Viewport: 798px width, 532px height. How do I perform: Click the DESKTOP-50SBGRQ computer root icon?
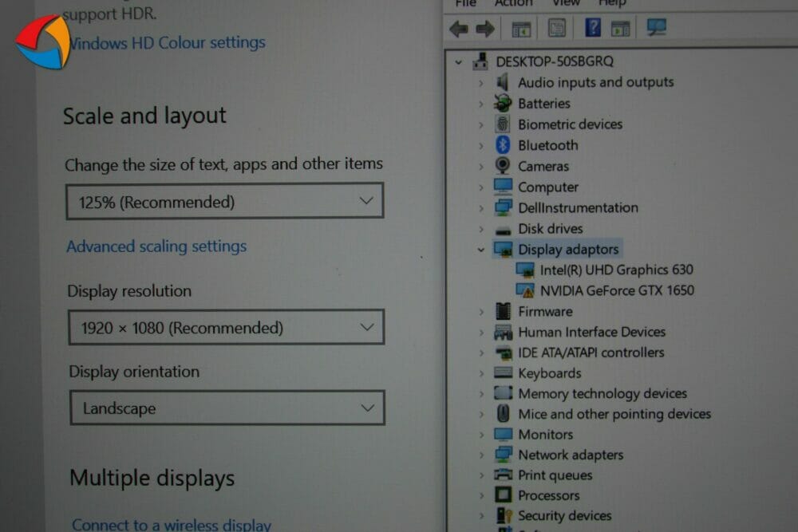point(480,61)
